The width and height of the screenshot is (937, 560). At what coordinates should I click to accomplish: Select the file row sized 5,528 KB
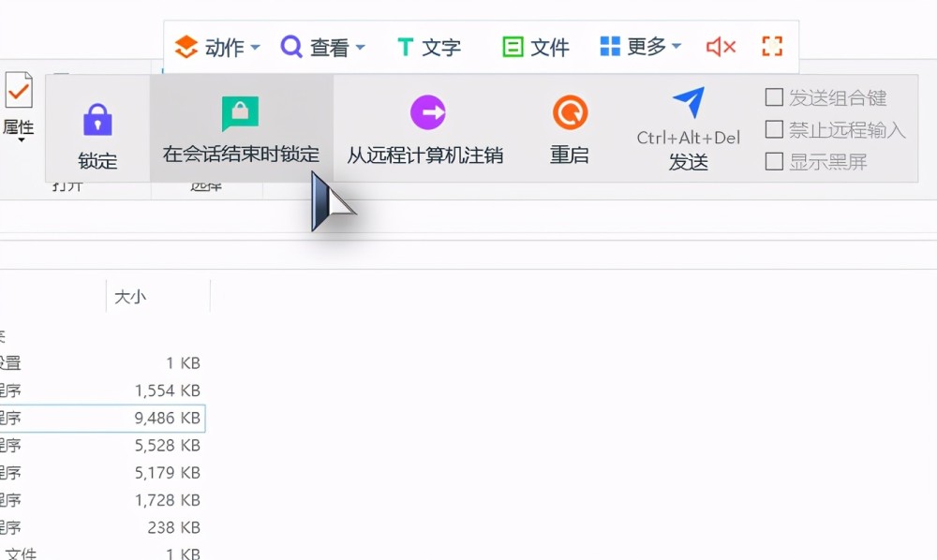(102, 446)
